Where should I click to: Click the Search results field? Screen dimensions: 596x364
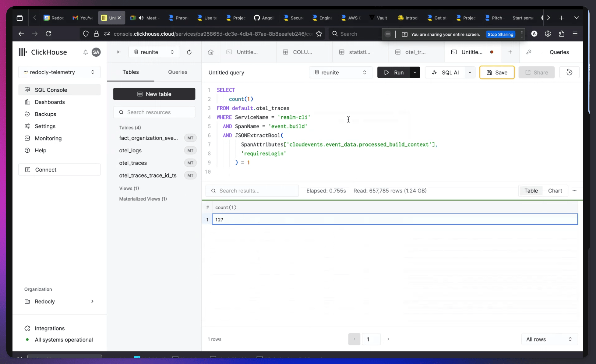(252, 191)
